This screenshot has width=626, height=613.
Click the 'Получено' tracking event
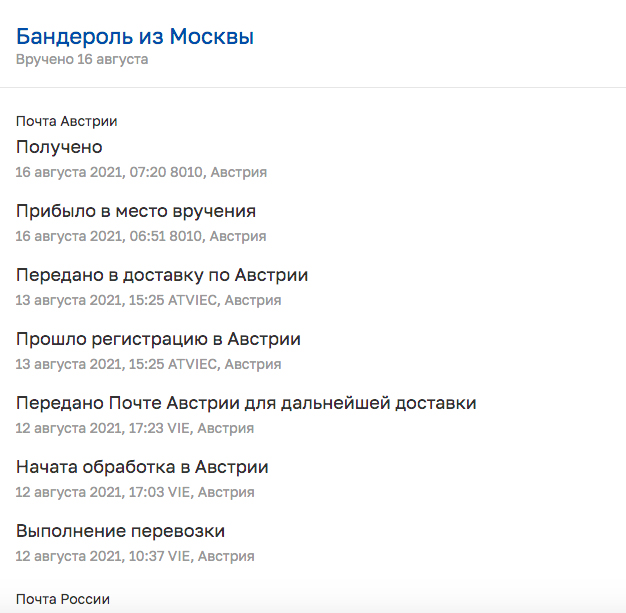(x=59, y=147)
